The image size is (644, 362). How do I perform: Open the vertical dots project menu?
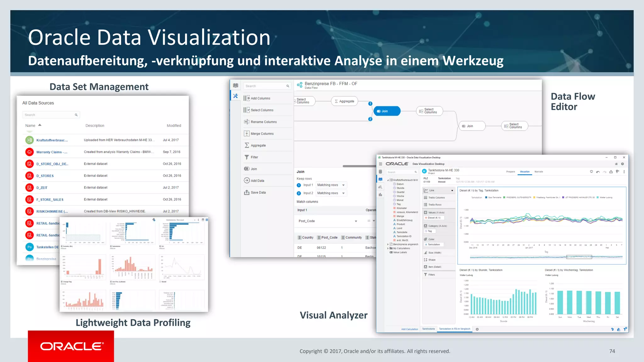pos(624,172)
